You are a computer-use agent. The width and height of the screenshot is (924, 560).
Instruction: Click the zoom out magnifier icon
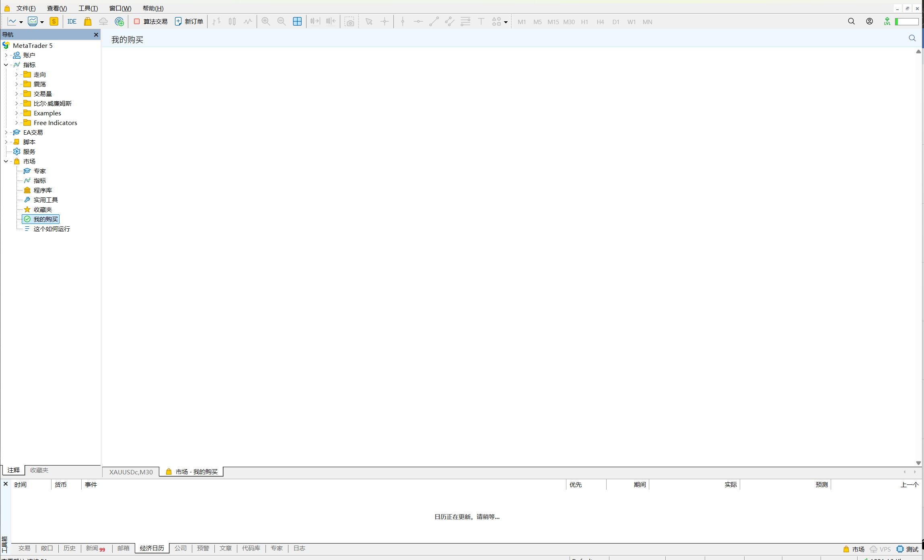coord(281,22)
